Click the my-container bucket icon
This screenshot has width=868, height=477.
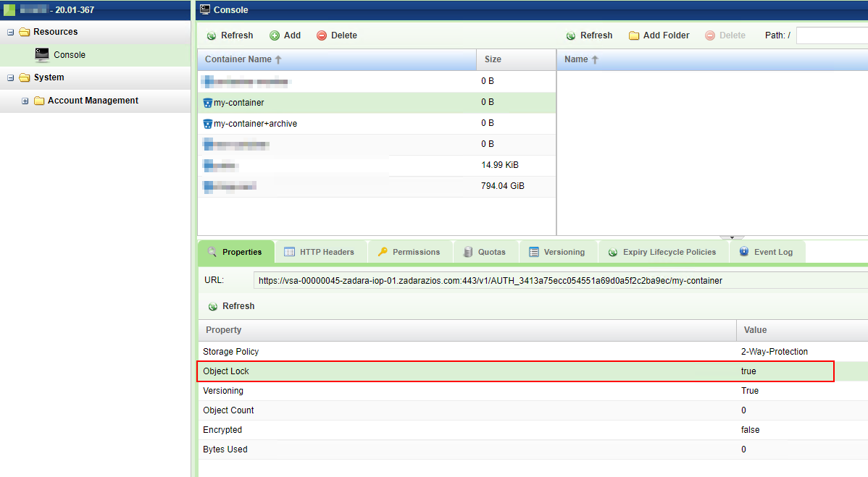point(208,103)
